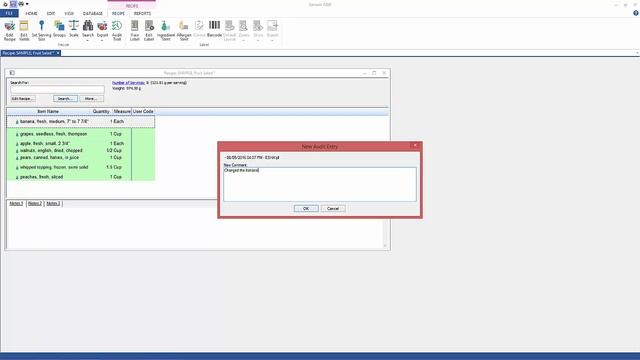
Task: Open the Ingredient Statement tool
Action: click(x=166, y=31)
